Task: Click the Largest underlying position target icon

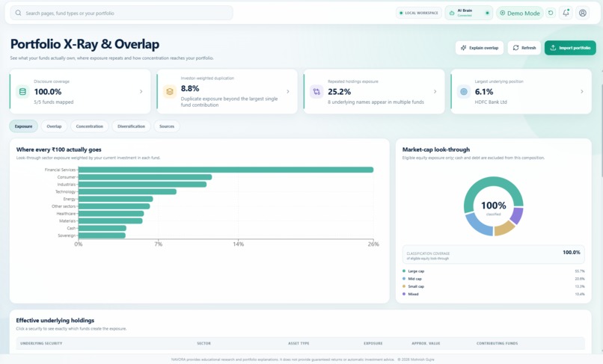Action: [464, 92]
